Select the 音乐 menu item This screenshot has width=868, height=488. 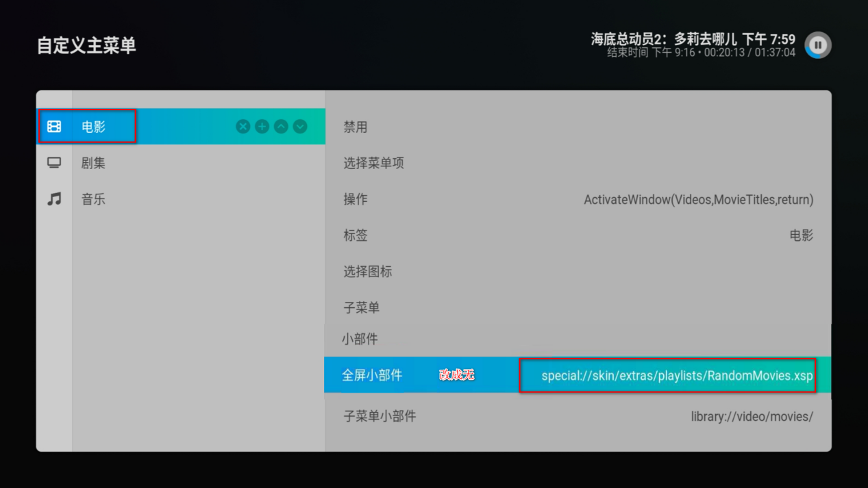click(93, 200)
